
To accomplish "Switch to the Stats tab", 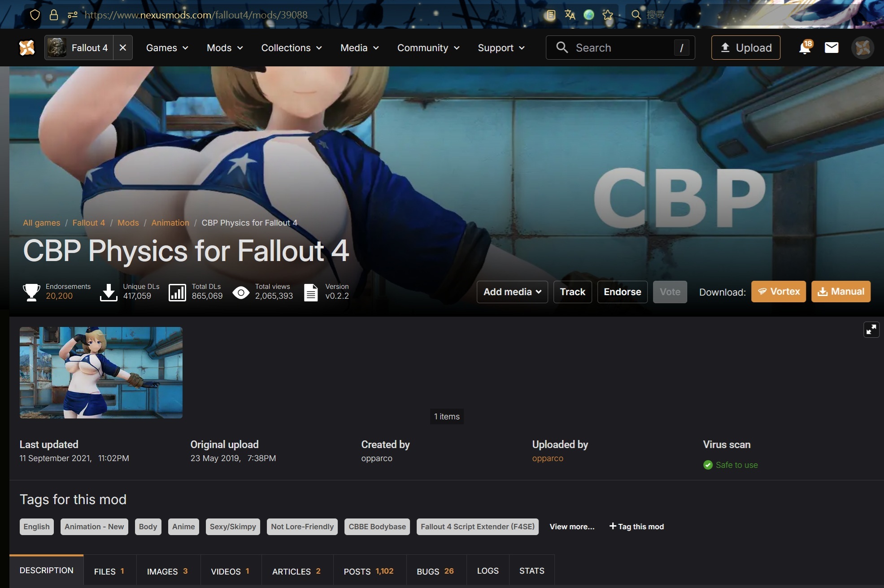I will point(531,571).
